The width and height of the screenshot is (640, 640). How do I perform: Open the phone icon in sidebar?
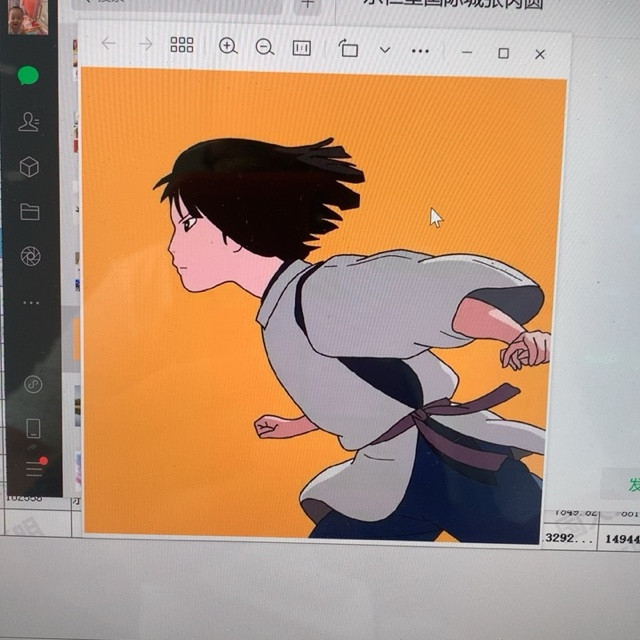33,428
